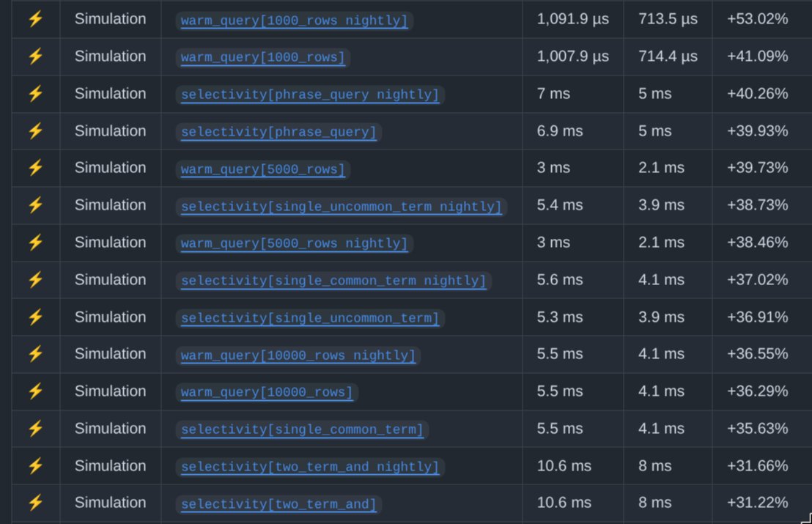Select the 6.9 ms value
The image size is (812, 524).
[x=560, y=131]
